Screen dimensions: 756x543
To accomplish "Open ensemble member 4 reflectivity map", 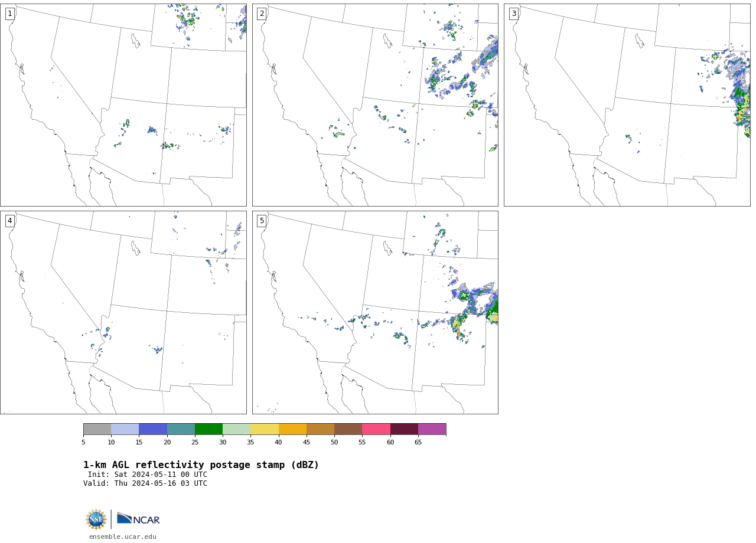I will click(123, 312).
